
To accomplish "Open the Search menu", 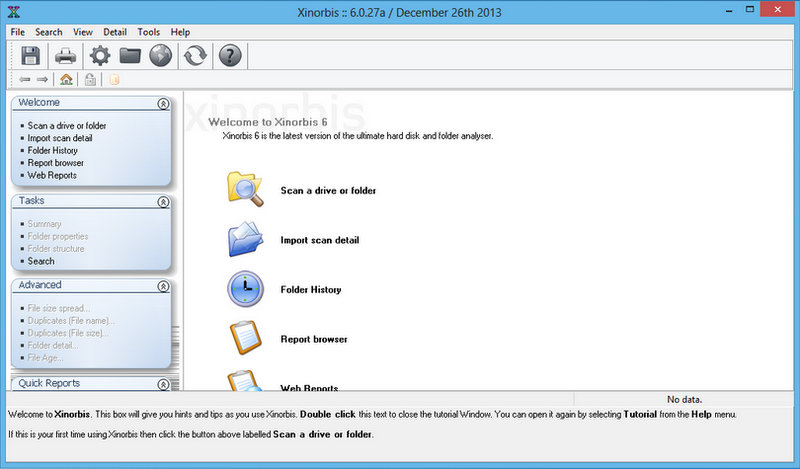I will 48,32.
